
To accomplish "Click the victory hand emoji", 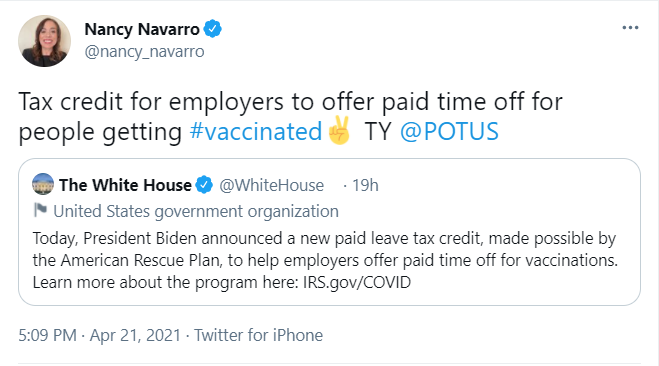I will point(340,131).
